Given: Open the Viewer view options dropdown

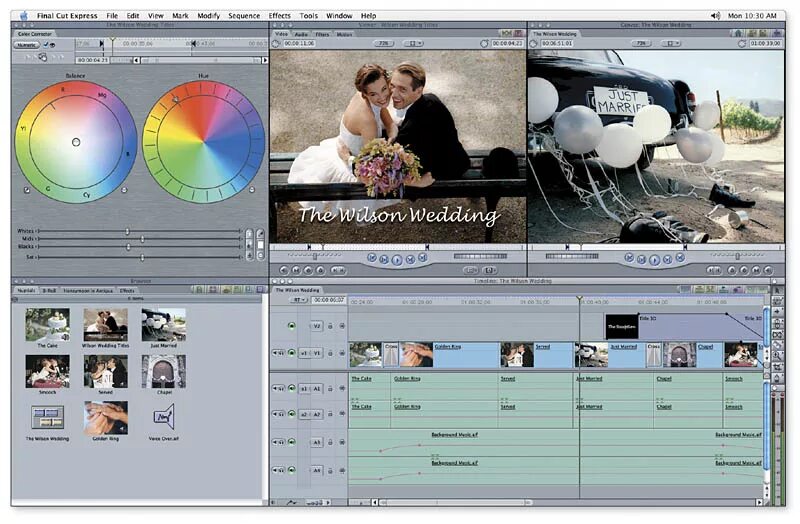Looking at the screenshot, I should [414, 44].
